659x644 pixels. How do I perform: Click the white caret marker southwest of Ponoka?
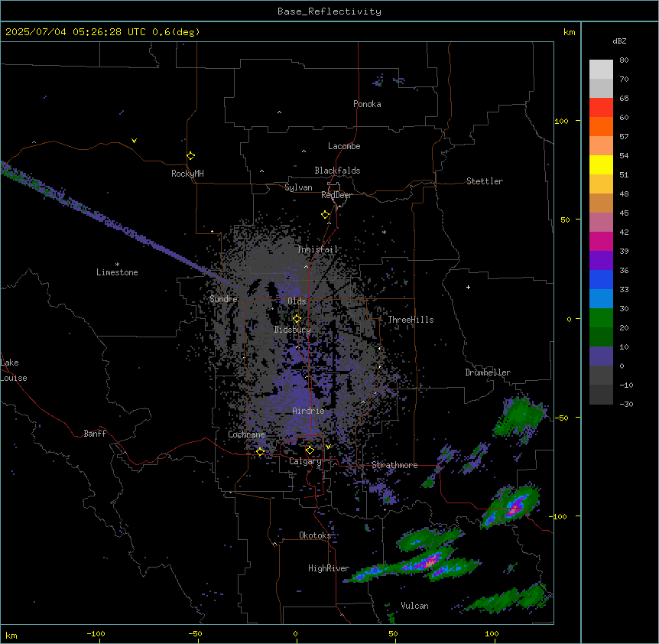click(x=279, y=112)
